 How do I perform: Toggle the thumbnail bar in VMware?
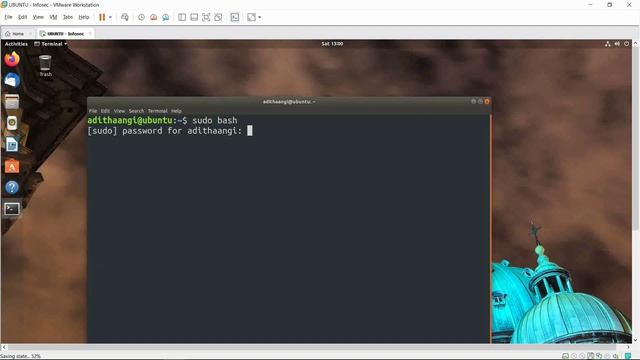coord(194,17)
